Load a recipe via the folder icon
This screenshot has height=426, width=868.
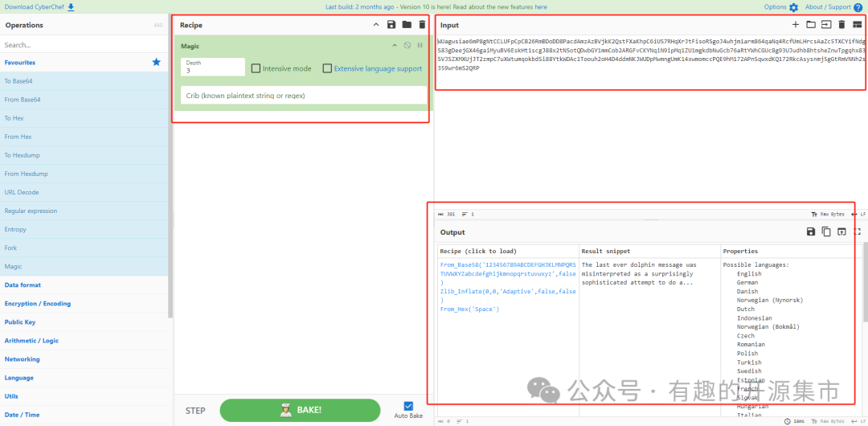coord(407,25)
